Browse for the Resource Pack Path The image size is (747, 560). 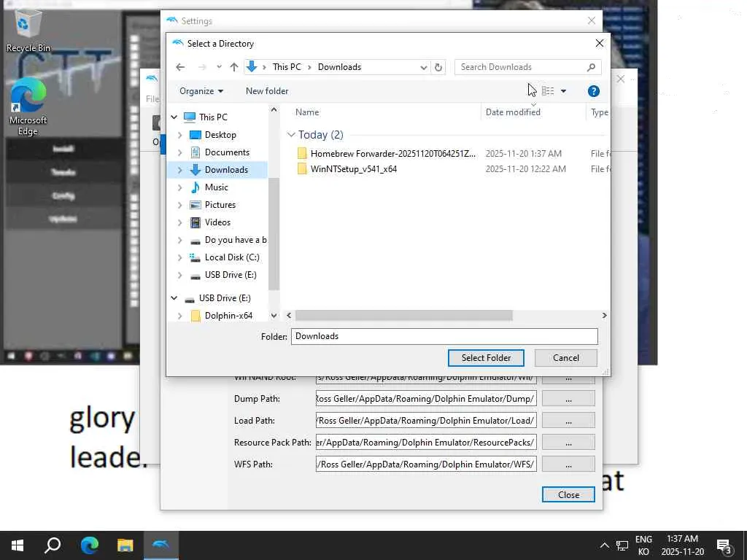coord(568,443)
